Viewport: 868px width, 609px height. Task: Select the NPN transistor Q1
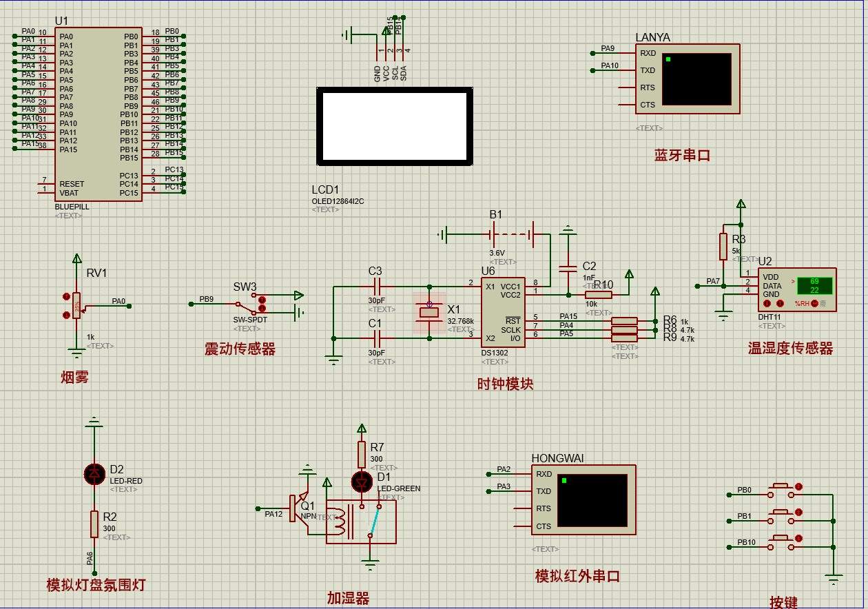[300, 508]
